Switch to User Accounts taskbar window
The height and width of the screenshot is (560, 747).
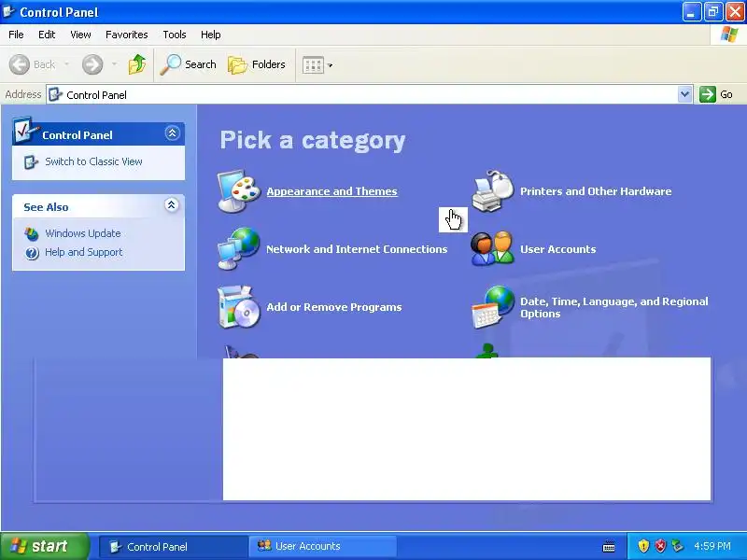[x=322, y=546]
